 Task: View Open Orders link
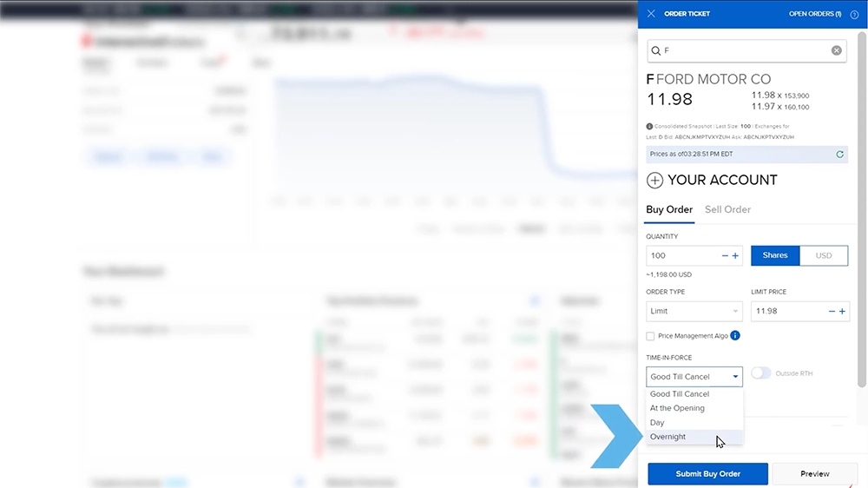pos(814,14)
